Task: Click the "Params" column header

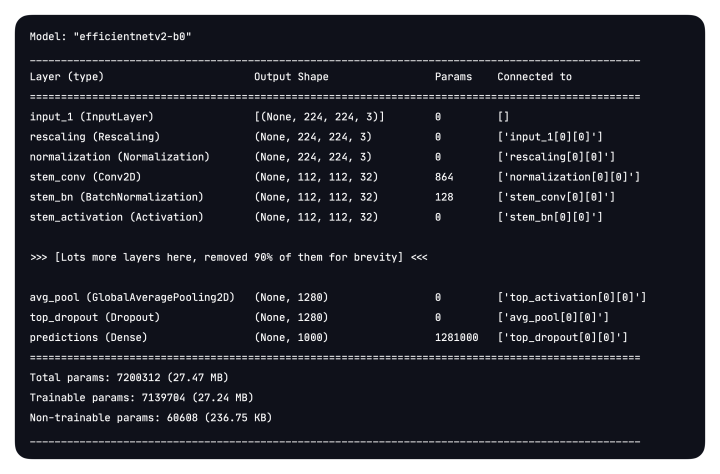Action: pos(453,77)
